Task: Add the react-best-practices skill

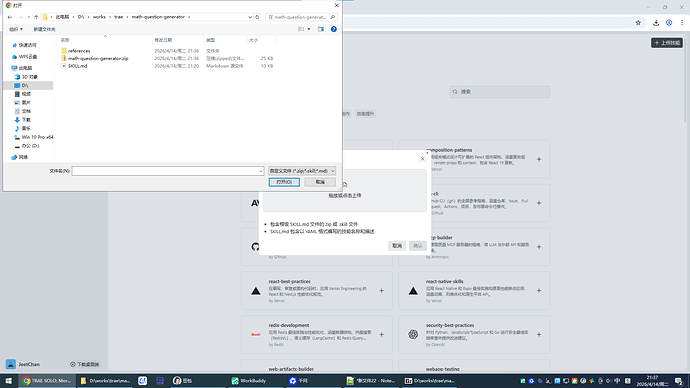Action: [382, 291]
